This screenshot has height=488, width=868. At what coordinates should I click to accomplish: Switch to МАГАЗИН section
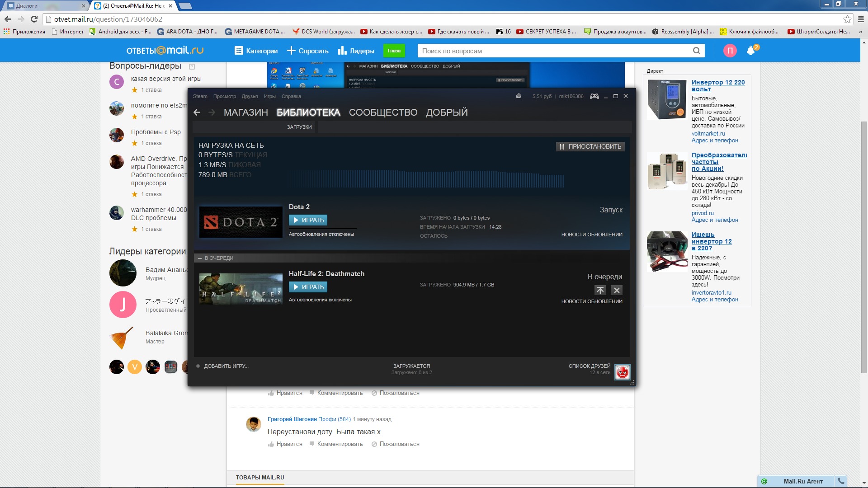[246, 113]
